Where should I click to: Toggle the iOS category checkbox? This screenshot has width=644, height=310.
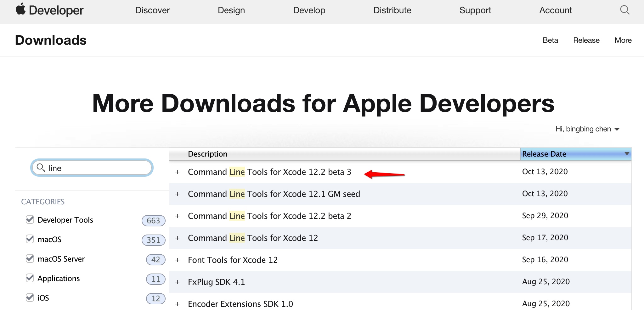[30, 297]
